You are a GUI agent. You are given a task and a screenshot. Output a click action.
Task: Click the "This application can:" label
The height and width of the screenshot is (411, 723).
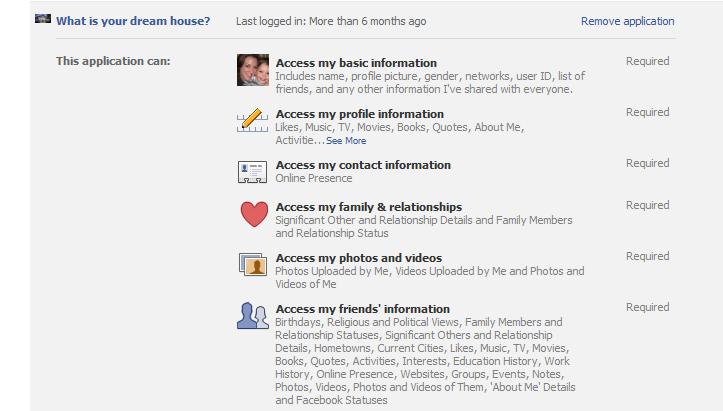coord(113,62)
